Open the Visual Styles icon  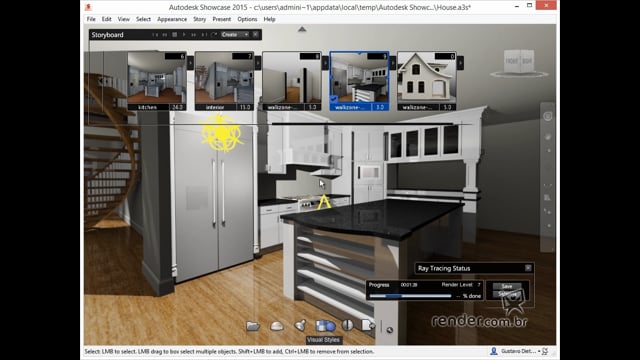pos(325,326)
